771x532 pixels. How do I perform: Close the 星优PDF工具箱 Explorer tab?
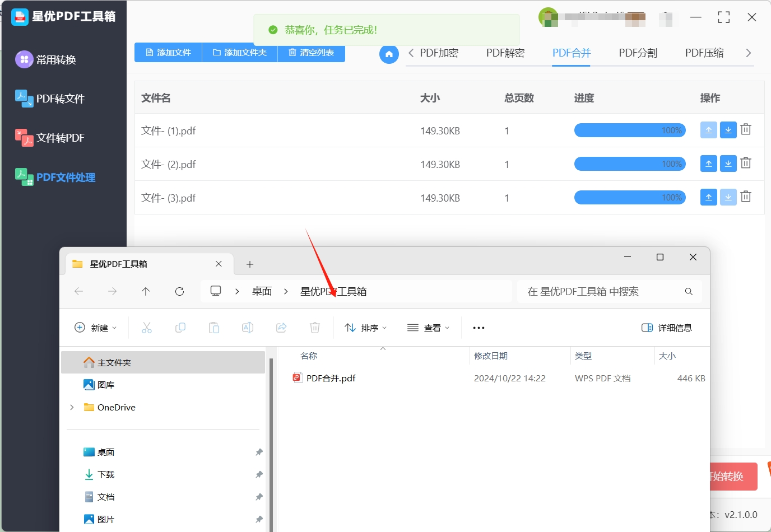[219, 264]
